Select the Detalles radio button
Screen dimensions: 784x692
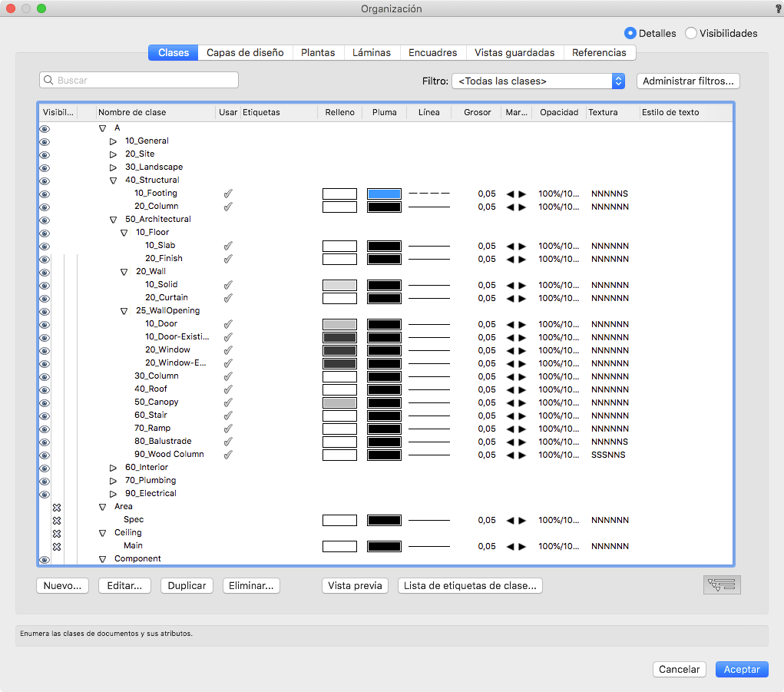pos(630,33)
